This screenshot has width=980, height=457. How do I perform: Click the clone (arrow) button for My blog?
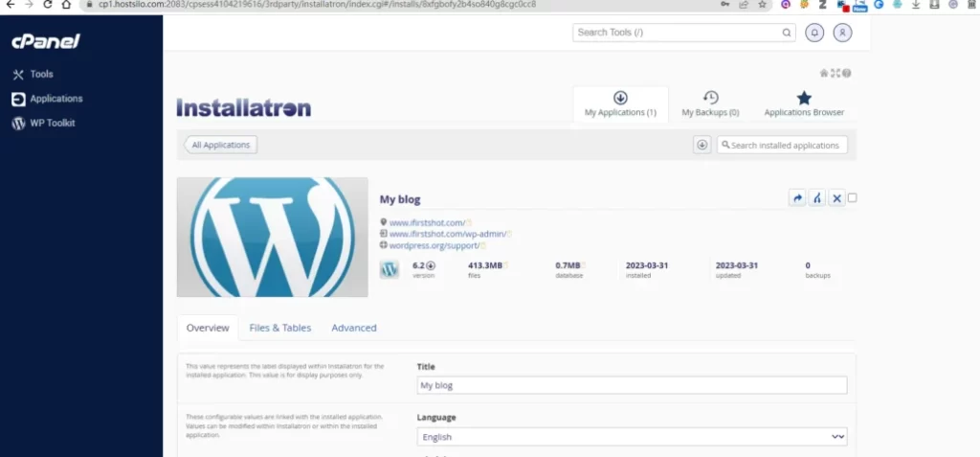[797, 197]
